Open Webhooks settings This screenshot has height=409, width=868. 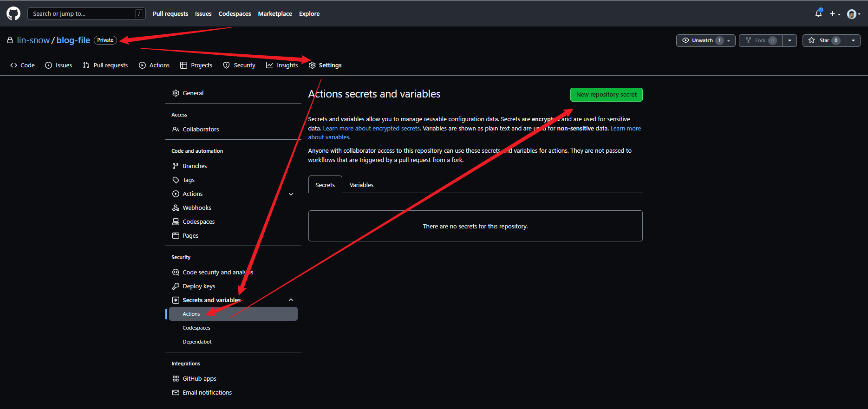pos(233,208)
